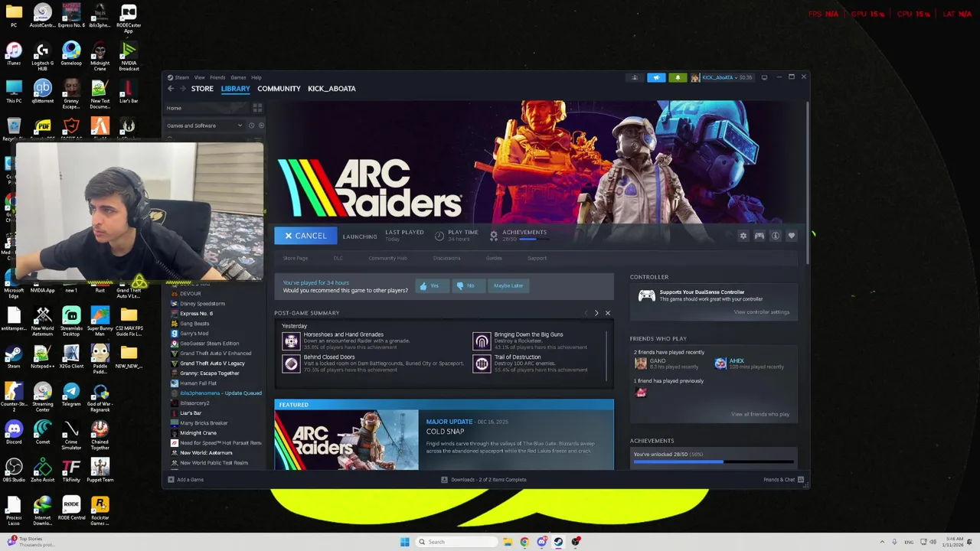Image resolution: width=980 pixels, height=551 pixels.
Task: Close the post-game summary panel
Action: [x=608, y=313]
